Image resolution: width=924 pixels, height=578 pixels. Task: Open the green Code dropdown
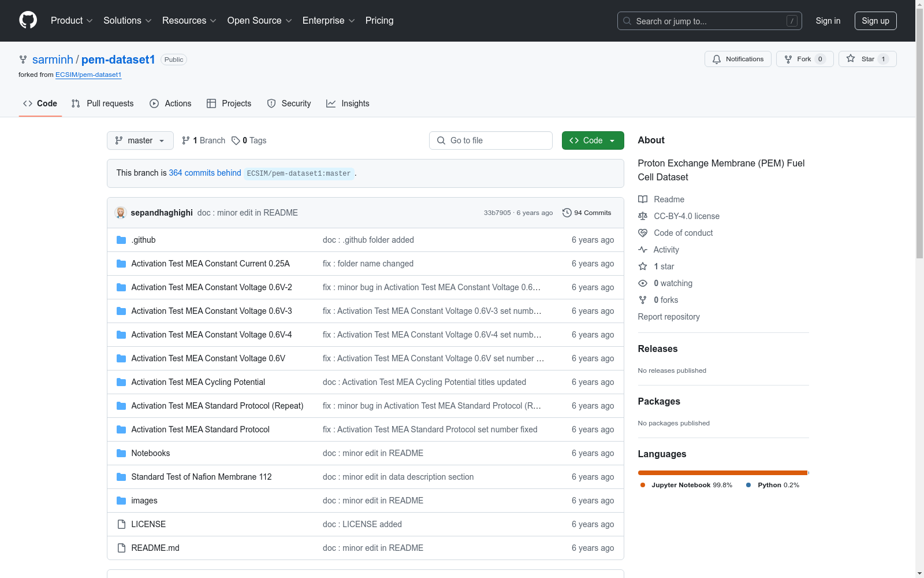[x=593, y=140]
